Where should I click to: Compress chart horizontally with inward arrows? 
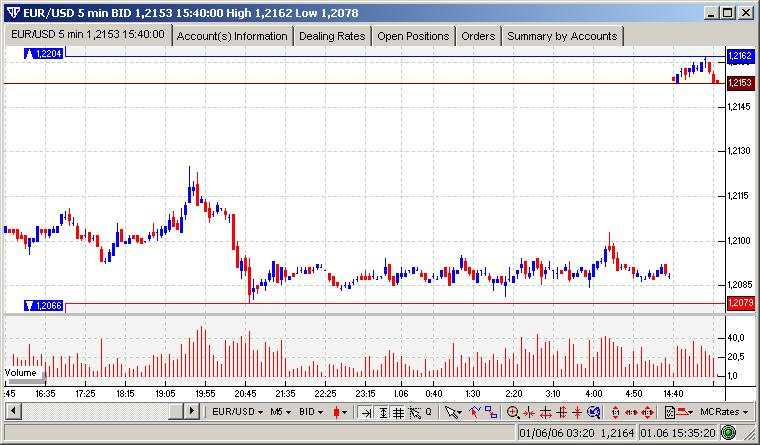pyautogui.click(x=529, y=413)
